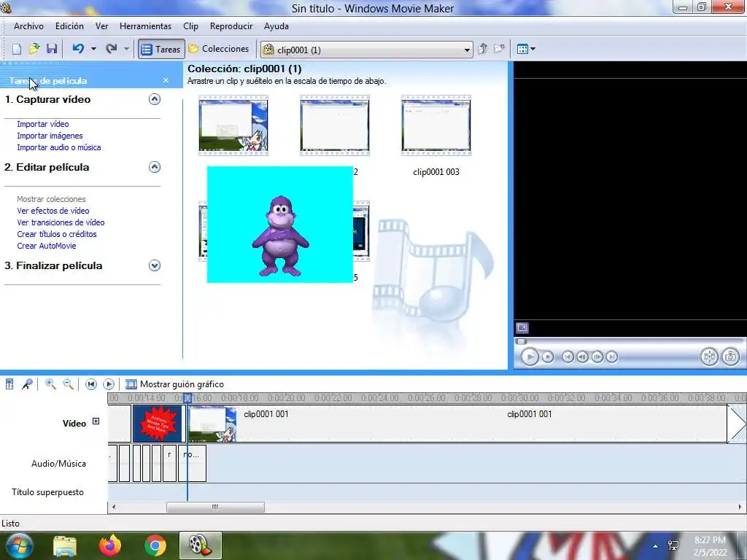Image resolution: width=747 pixels, height=560 pixels.
Task: Select the clip0001 001 video clip on timeline
Action: (x=457, y=424)
